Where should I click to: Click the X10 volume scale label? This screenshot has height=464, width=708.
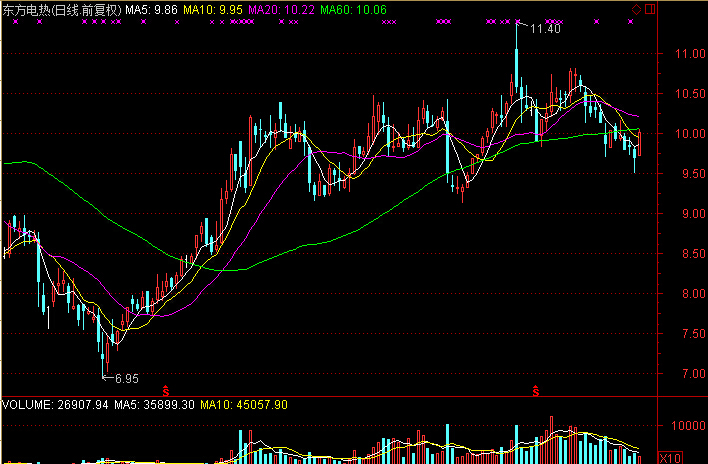click(671, 458)
